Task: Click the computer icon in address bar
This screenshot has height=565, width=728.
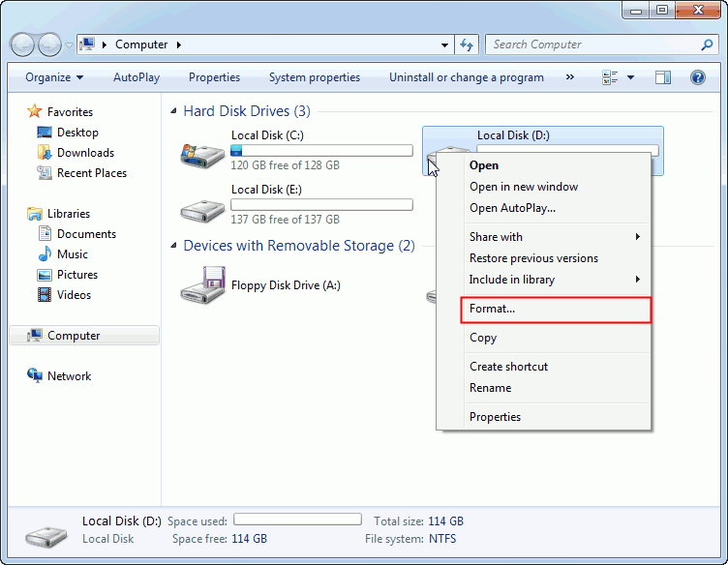Action: click(87, 45)
